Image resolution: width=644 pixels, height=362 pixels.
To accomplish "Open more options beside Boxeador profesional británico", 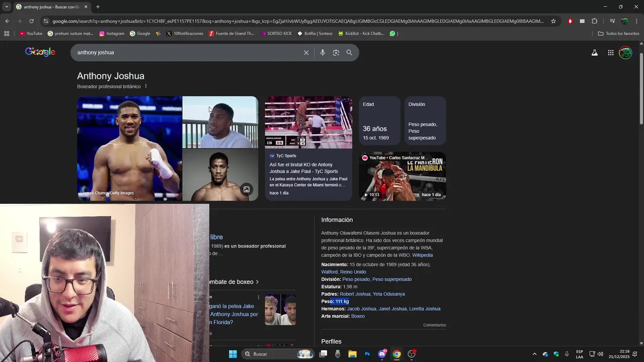I will 146,86.
